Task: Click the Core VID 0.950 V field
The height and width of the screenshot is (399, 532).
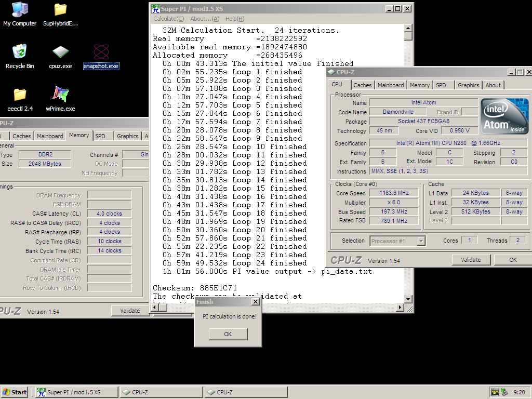Action: pos(459,130)
